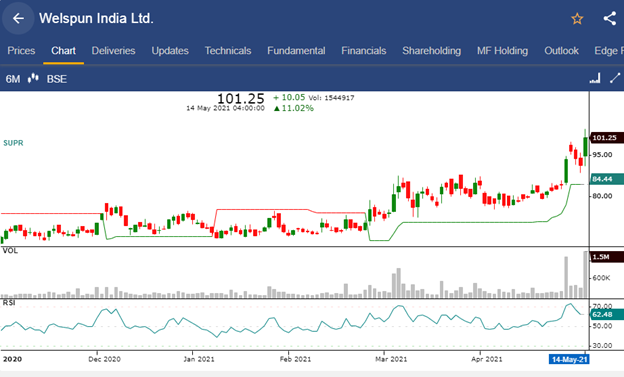The image size is (624, 377).
Task: Open the 6M time period selector
Action: [x=13, y=79]
